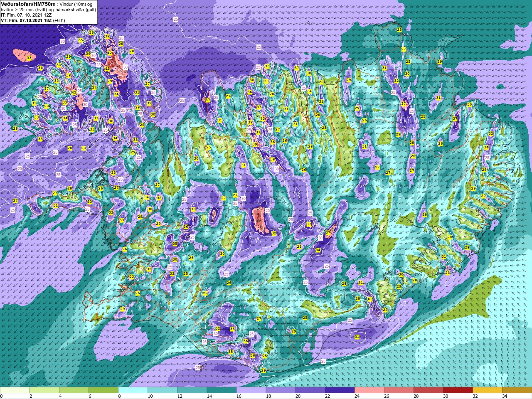Click the '33' label on offshore pink patch

pos(29,58)
